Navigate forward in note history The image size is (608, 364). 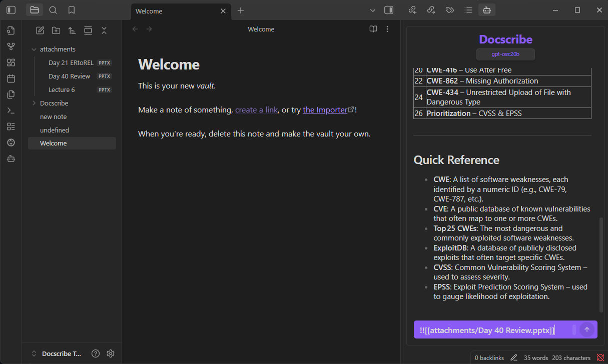click(x=149, y=29)
